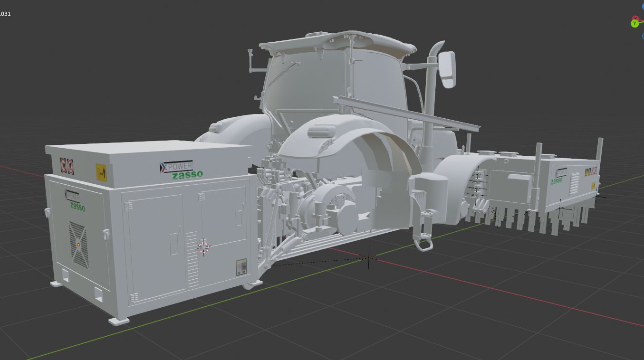Viewport: 644px width, 360px height.
Task: Click the louvered vent on the front applicator
Action: click(575, 183)
